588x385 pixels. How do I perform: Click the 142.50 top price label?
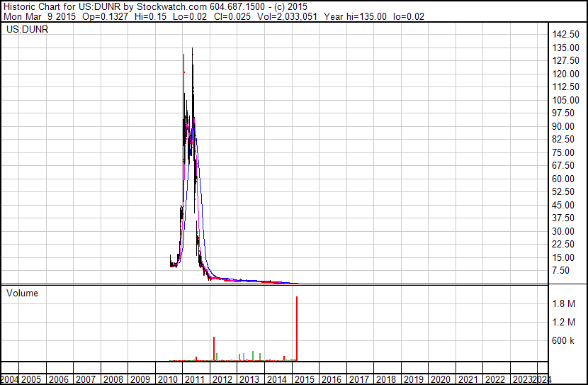click(x=566, y=35)
